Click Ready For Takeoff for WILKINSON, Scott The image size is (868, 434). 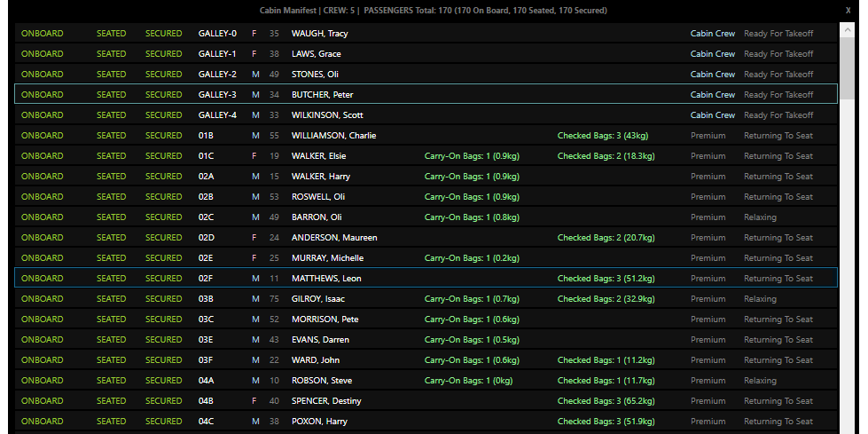point(778,114)
